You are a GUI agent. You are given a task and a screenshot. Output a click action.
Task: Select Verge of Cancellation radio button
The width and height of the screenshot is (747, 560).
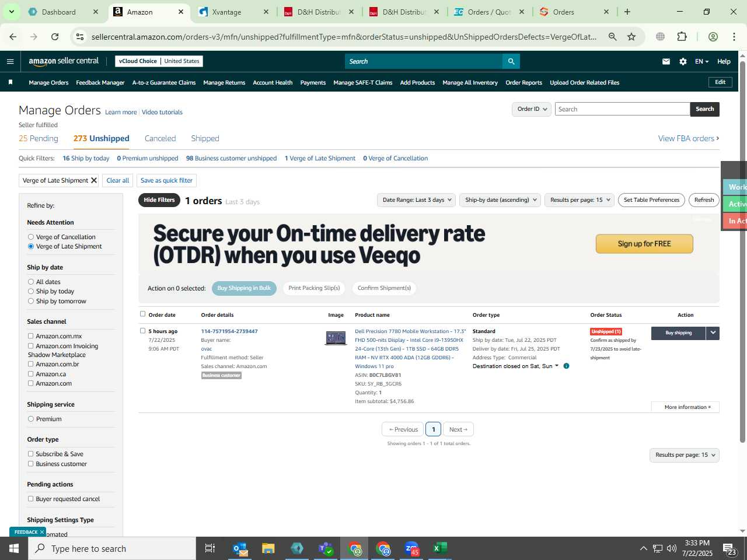[31, 237]
